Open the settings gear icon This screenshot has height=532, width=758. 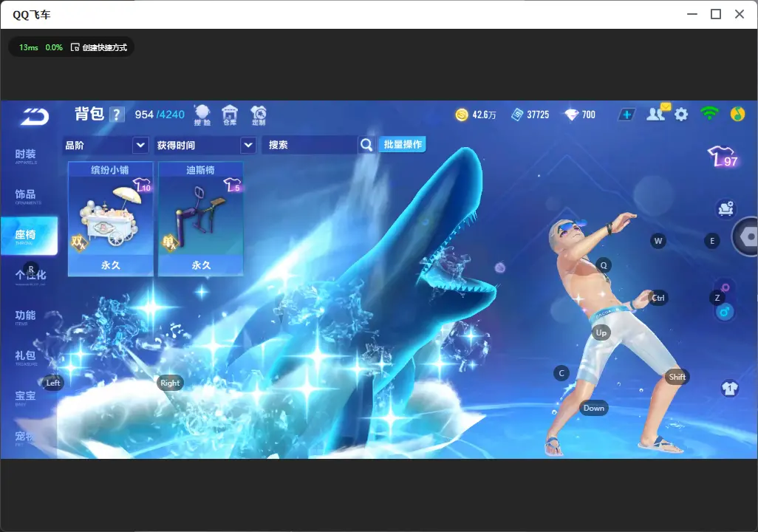point(681,115)
